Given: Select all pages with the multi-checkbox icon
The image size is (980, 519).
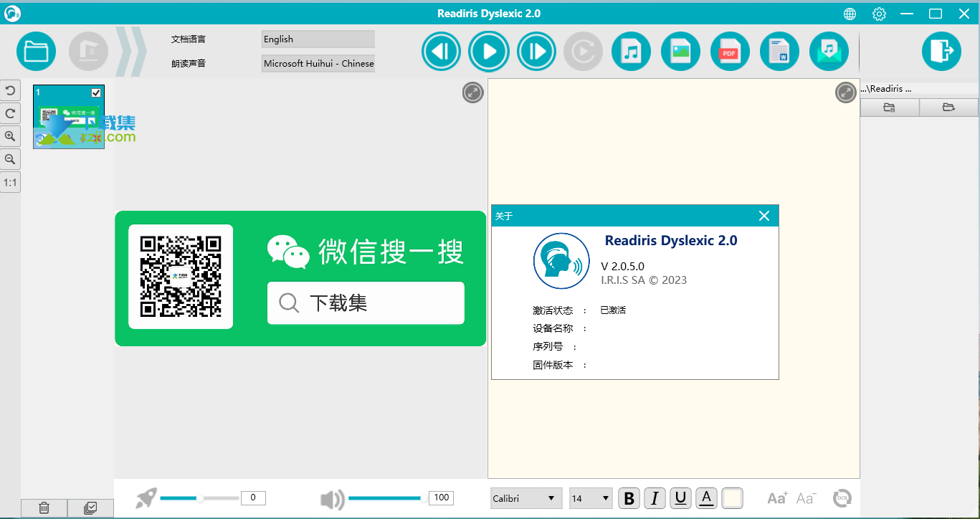Looking at the screenshot, I should click(90, 508).
